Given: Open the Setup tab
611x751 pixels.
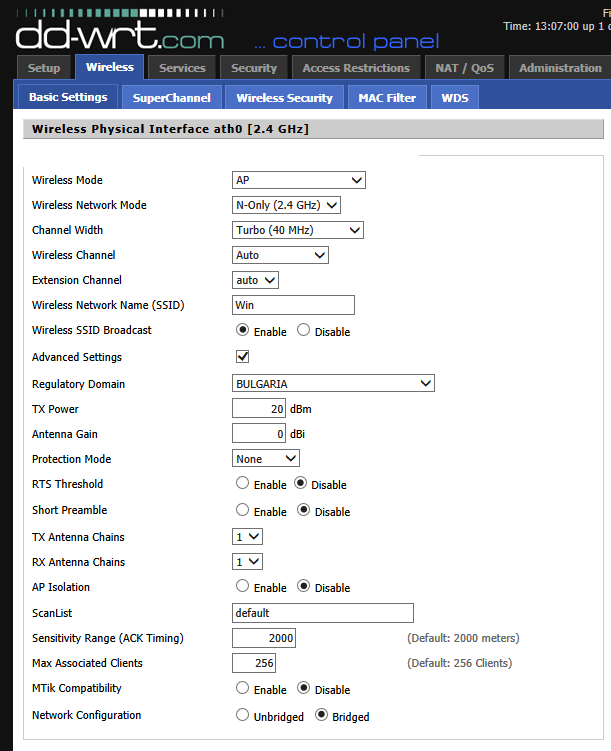Looking at the screenshot, I should 44,68.
